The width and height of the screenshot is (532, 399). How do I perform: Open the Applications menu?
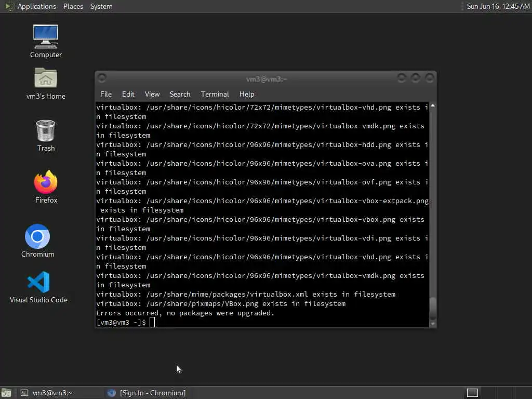pyautogui.click(x=37, y=6)
